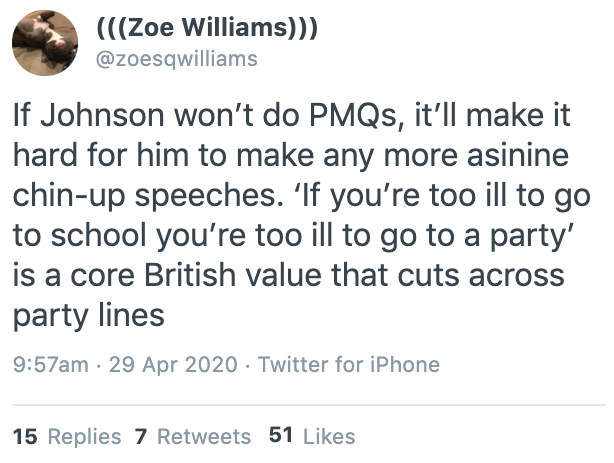
Task: Click the number 51 before Likes
Action: point(282,436)
